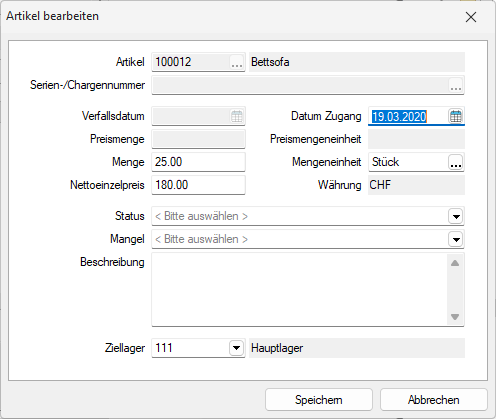The image size is (496, 419).
Task: Open the Serien-/Chargennummer lookup ellipsis button
Action: point(456,85)
